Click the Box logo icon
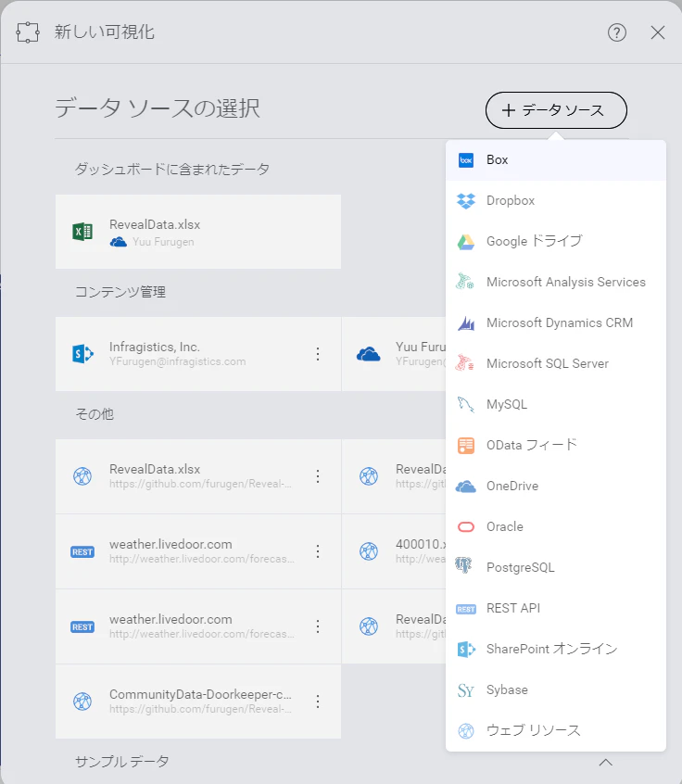Screen dimensions: 682x784 pyautogui.click(x=466, y=160)
